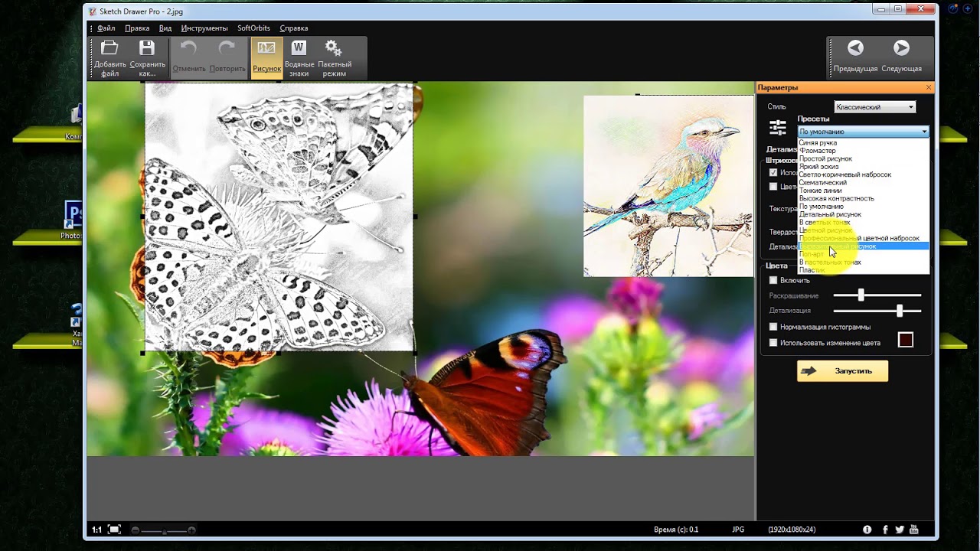Choose Поп-арт preset from the list

pyautogui.click(x=812, y=254)
